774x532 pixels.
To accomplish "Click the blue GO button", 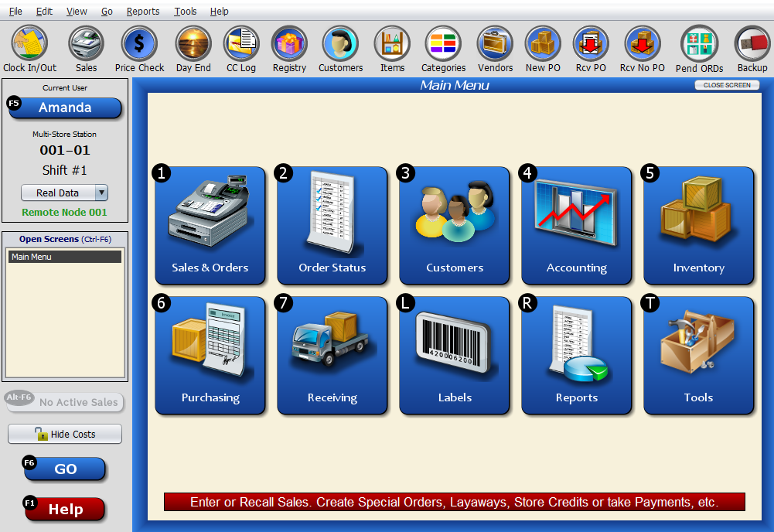I will click(x=65, y=469).
